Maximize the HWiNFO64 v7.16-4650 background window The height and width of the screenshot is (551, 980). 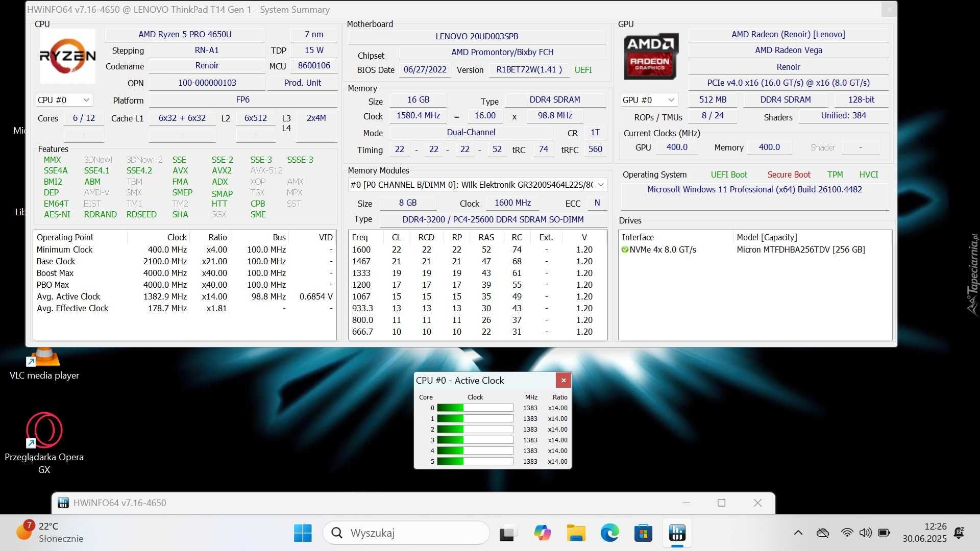coord(721,503)
